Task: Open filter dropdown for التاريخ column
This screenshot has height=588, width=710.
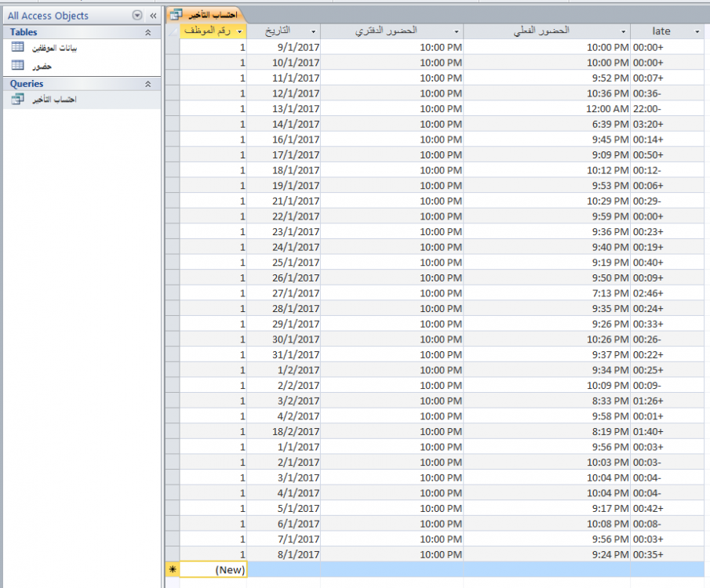Action: tap(313, 31)
